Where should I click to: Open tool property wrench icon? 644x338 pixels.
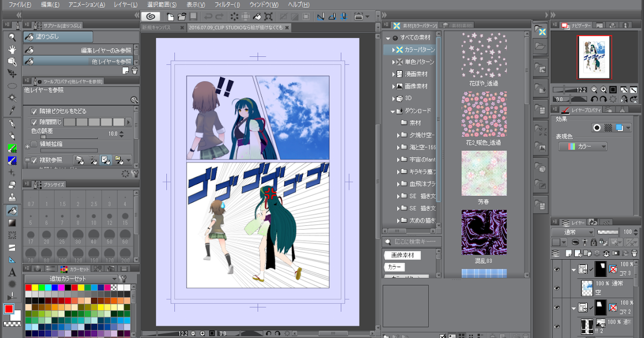point(134,173)
